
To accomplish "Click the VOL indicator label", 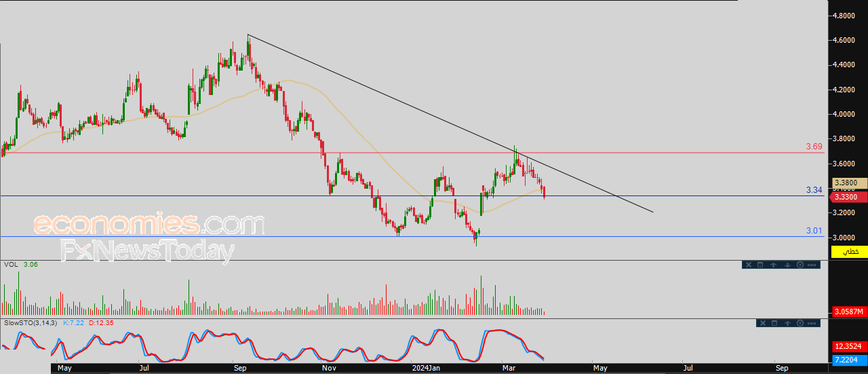I will tap(11, 264).
